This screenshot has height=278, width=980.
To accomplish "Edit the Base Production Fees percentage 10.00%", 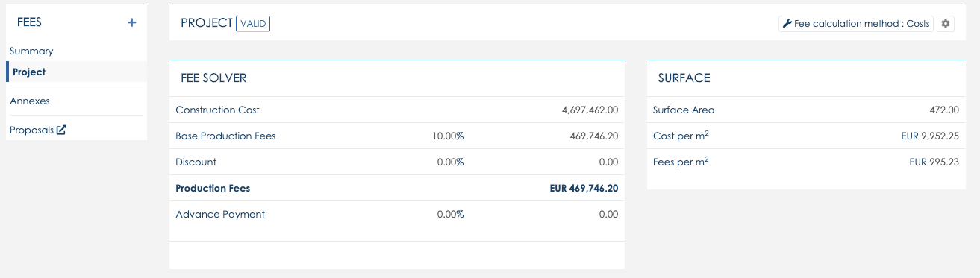I will [448, 136].
